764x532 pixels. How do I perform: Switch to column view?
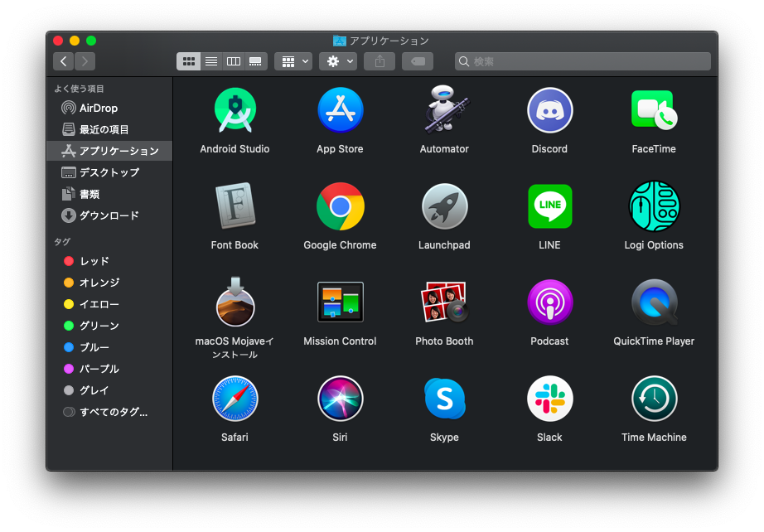click(233, 60)
